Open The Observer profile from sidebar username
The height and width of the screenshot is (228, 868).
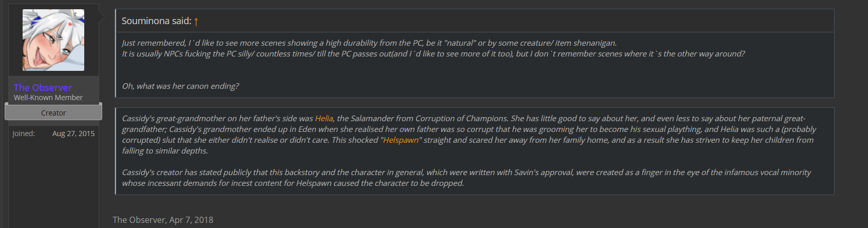[x=43, y=88]
